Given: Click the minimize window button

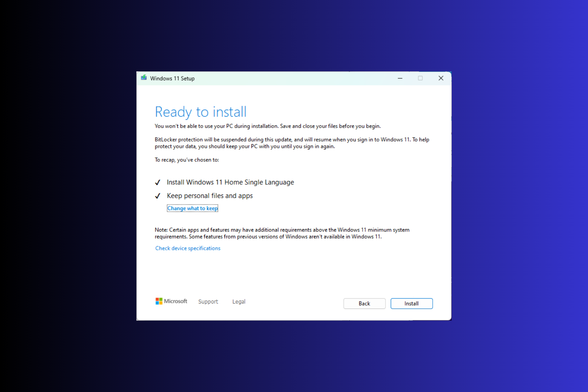Looking at the screenshot, I should pyautogui.click(x=400, y=78).
